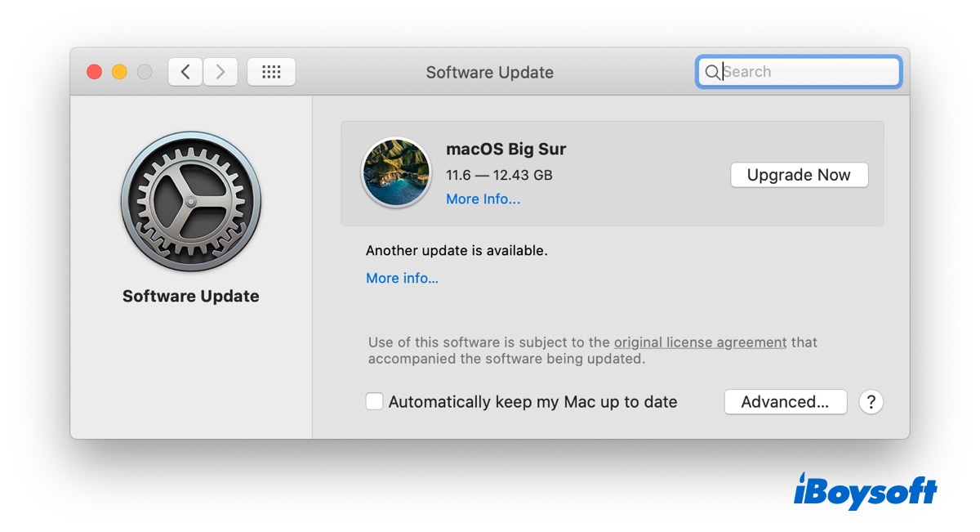Screen dimensions: 980x532
Task: Close the window with the red button
Action: tap(95, 72)
